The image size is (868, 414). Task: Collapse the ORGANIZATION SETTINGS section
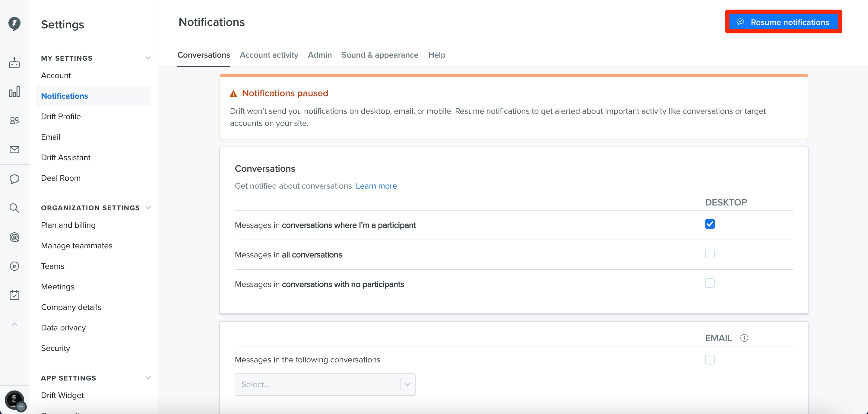tap(148, 207)
